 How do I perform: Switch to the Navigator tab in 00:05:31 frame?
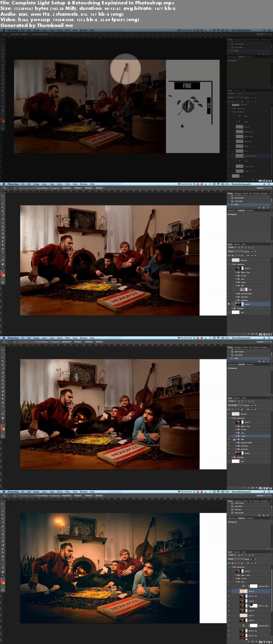[250, 211]
